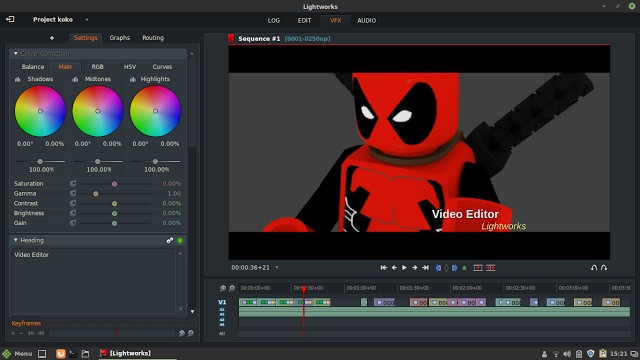Clear the marks with the diamond icon
This screenshot has width=640, height=360.
(x=446, y=268)
